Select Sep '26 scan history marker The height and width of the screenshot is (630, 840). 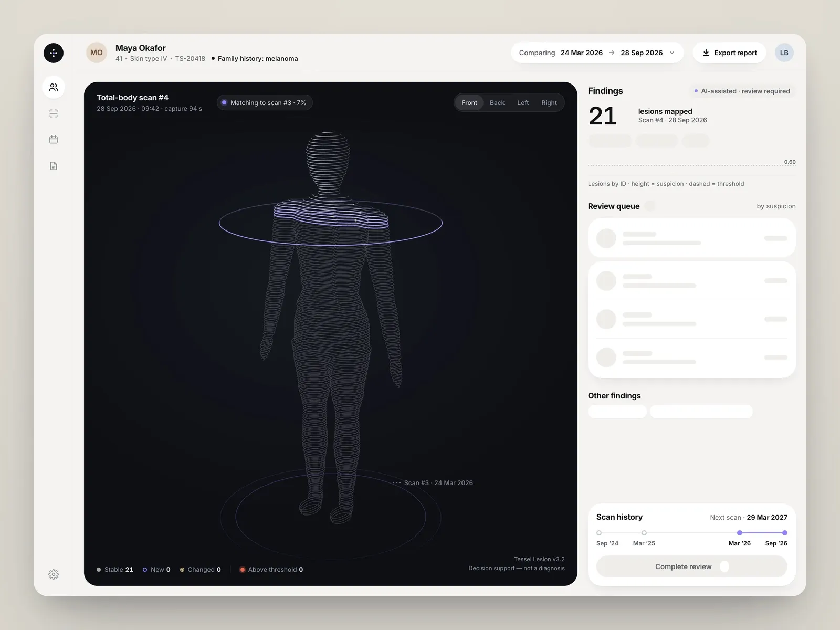tap(785, 533)
